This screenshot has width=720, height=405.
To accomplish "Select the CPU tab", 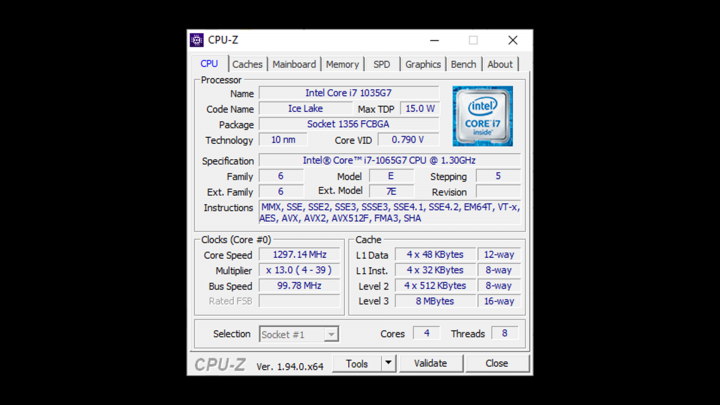I will pyautogui.click(x=209, y=63).
